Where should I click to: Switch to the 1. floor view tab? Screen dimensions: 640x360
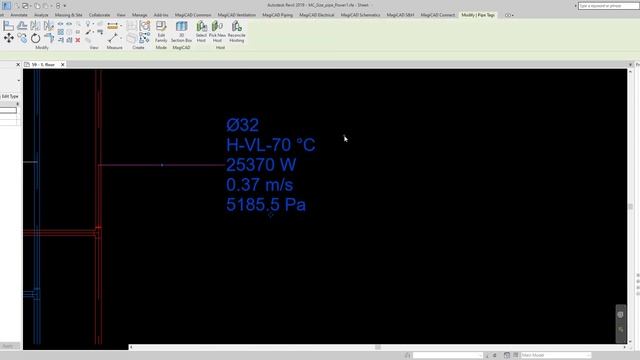tap(42, 64)
